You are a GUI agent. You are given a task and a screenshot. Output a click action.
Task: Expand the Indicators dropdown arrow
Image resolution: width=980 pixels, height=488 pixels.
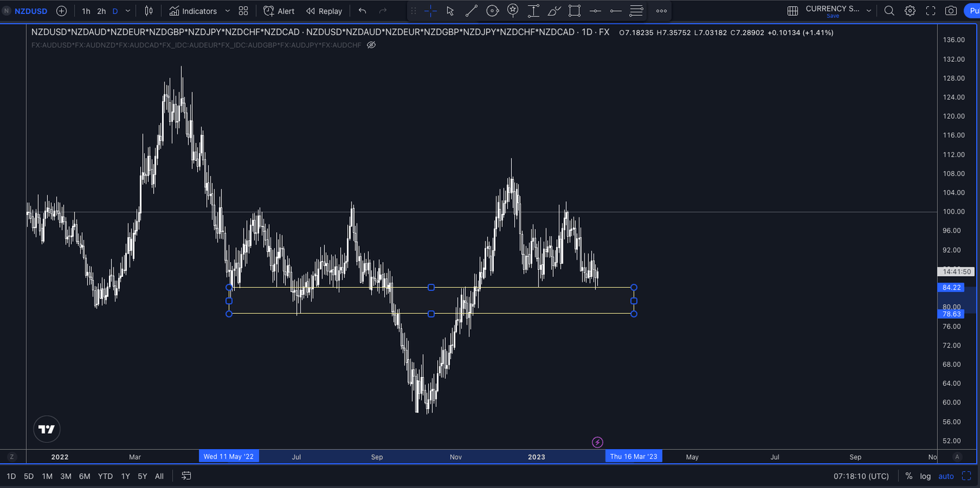coord(226,11)
